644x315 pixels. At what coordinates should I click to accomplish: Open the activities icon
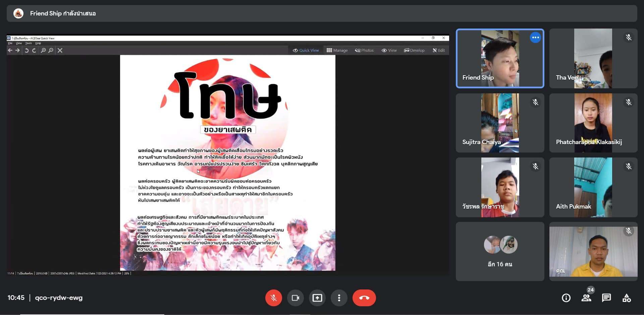[626, 298]
